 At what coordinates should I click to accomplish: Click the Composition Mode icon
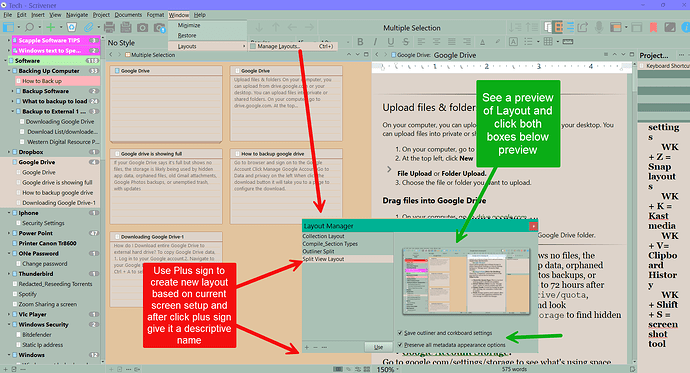point(670,27)
